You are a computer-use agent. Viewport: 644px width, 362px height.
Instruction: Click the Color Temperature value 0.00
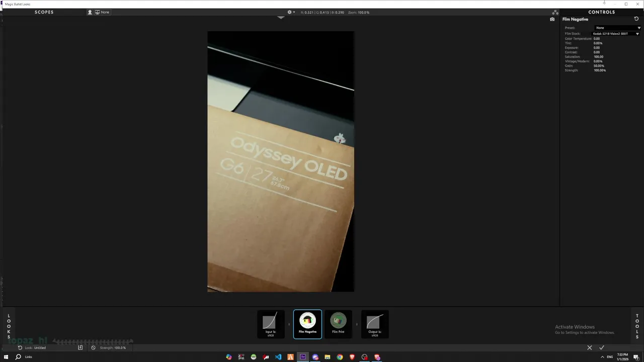pos(597,39)
